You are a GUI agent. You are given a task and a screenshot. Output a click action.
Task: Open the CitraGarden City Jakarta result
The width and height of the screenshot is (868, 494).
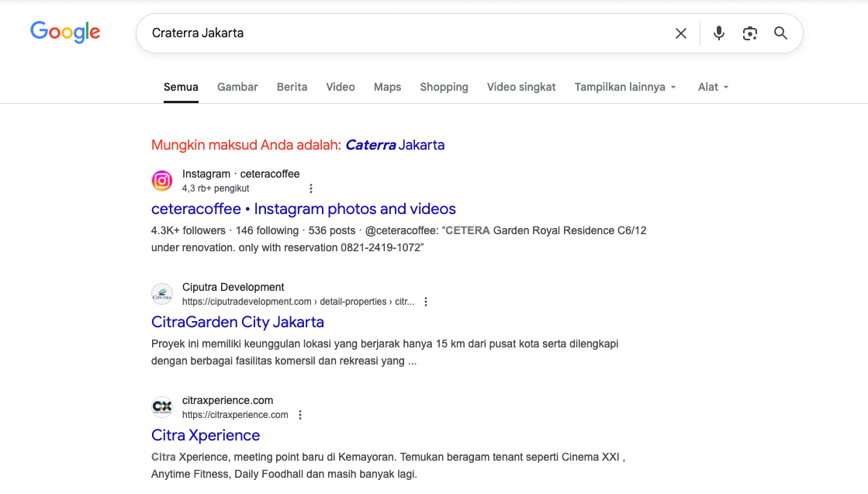click(237, 322)
